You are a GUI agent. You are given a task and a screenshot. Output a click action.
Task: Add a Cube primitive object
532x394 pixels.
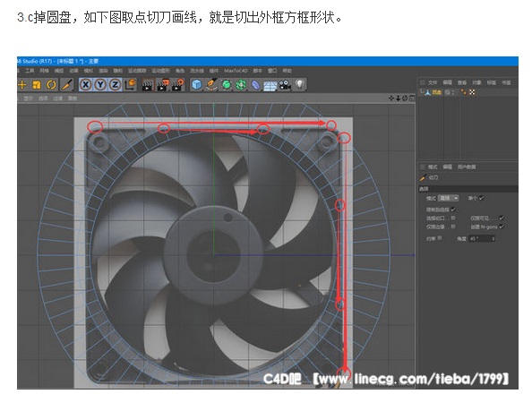pos(197,84)
